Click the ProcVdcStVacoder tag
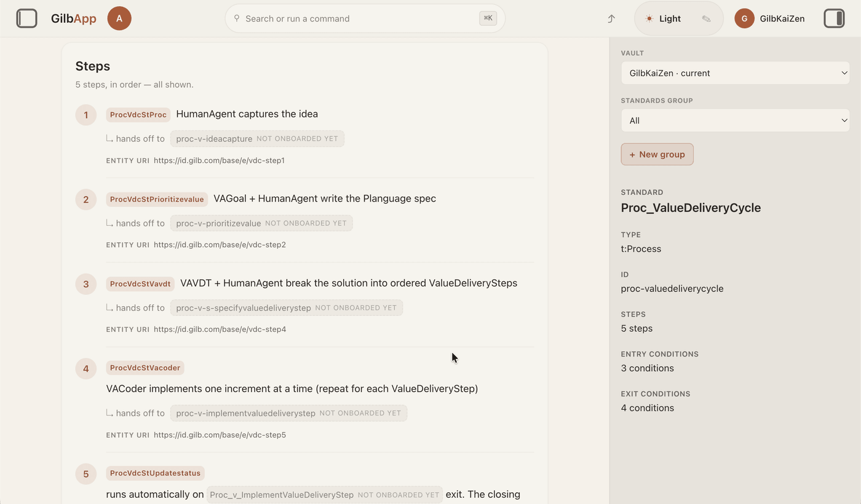 tap(145, 368)
